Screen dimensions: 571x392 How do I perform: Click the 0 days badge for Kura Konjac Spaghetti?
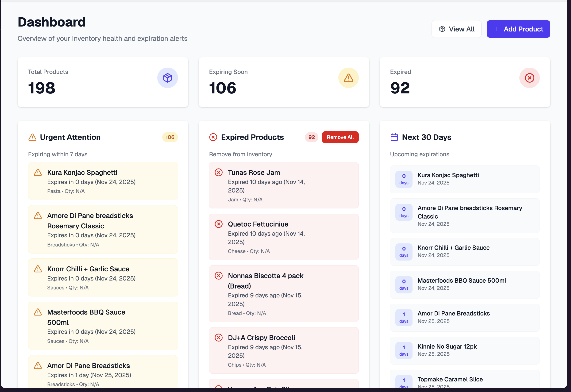[404, 179]
